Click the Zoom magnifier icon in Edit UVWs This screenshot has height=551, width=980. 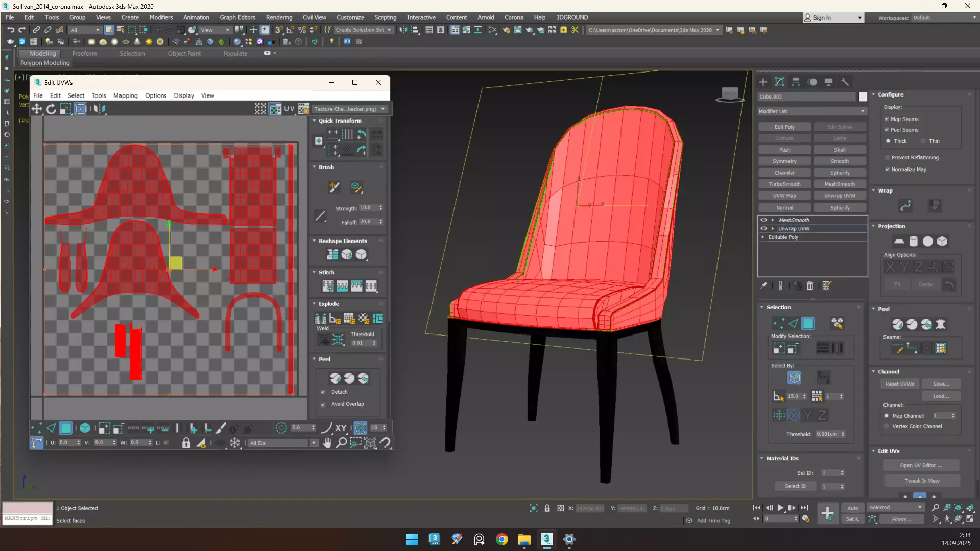pos(341,443)
